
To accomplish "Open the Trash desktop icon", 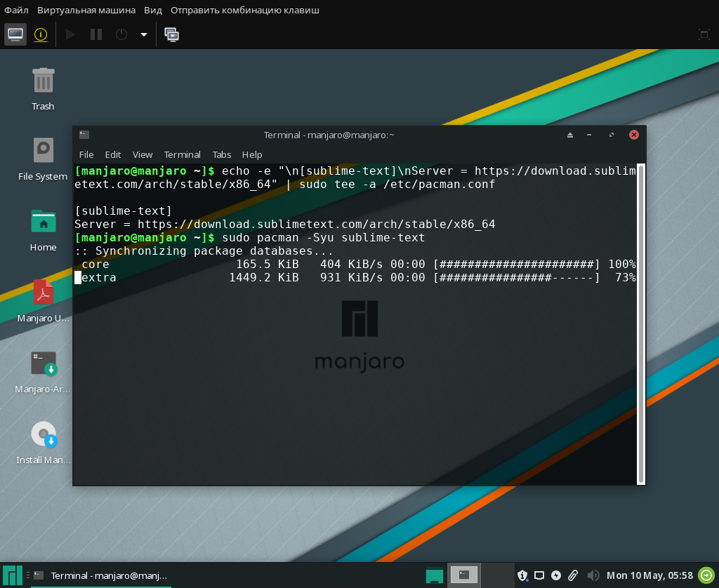I will click(43, 81).
